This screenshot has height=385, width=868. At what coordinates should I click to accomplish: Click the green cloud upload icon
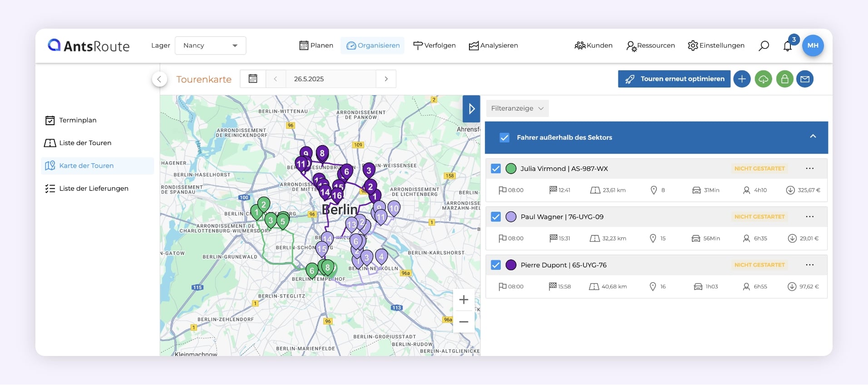tap(763, 79)
